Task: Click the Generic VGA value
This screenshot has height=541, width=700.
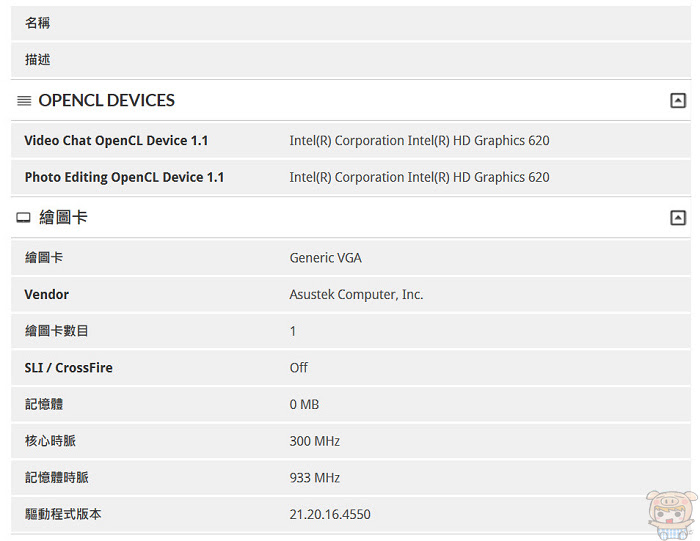Action: [325, 258]
